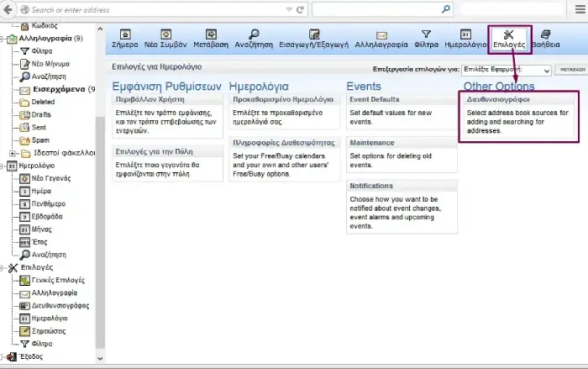Select Εβδομάδα week view in sidebar
Screen dimensions: 588x369
coord(47,217)
